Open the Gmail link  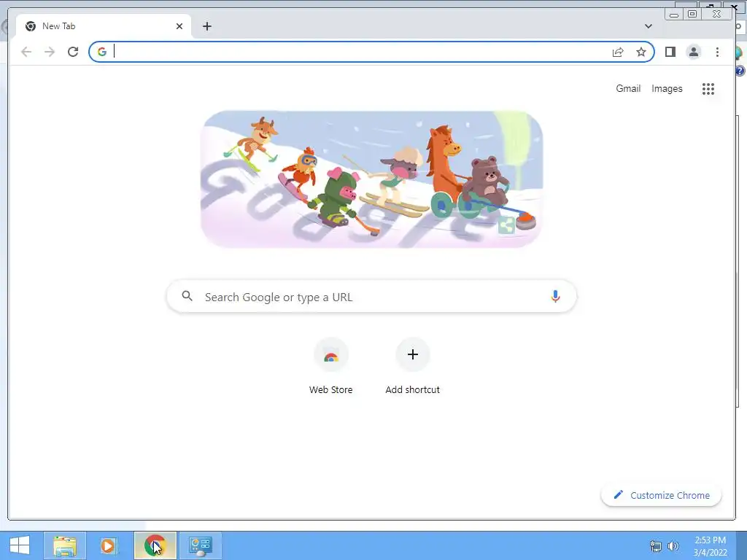click(x=628, y=88)
